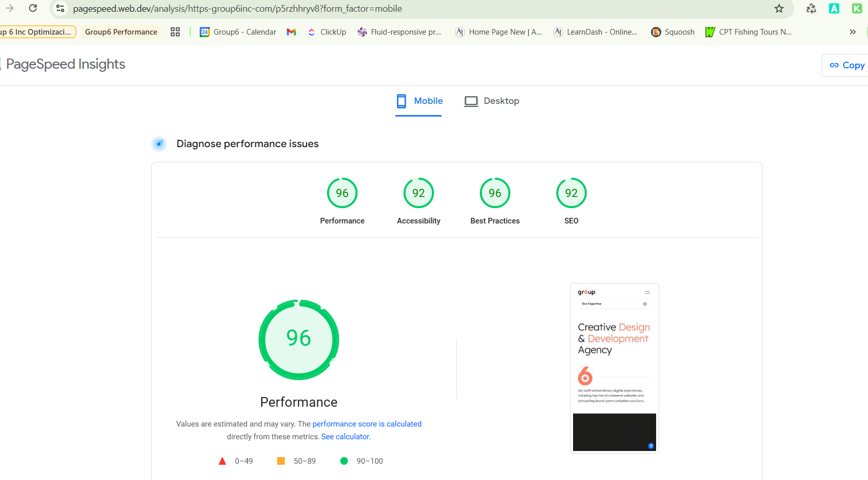The width and height of the screenshot is (868, 480).
Task: Click the Accessibility score circle
Action: click(418, 193)
